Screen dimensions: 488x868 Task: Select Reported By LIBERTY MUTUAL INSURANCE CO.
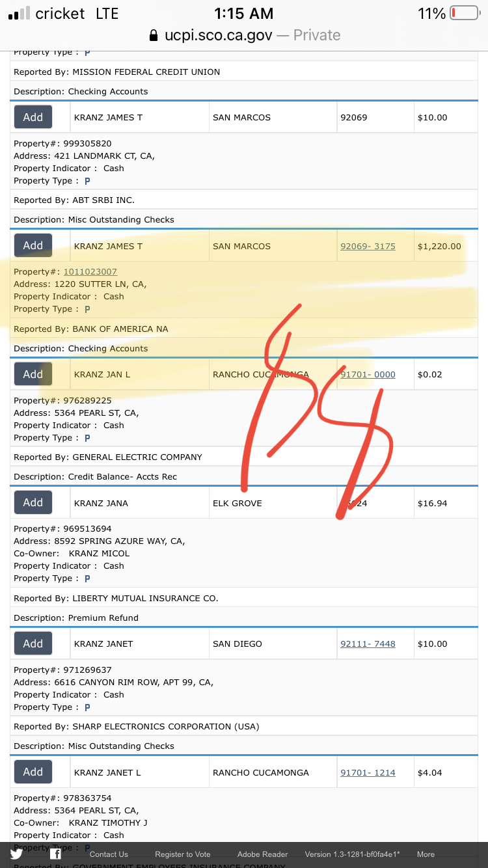tap(116, 599)
